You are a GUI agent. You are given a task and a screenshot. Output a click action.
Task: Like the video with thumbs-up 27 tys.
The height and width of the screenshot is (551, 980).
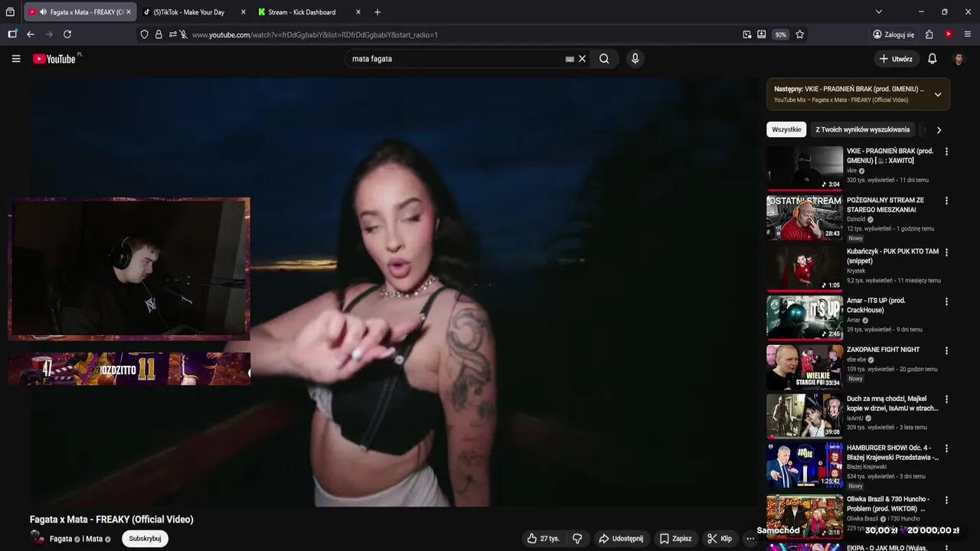pos(543,539)
